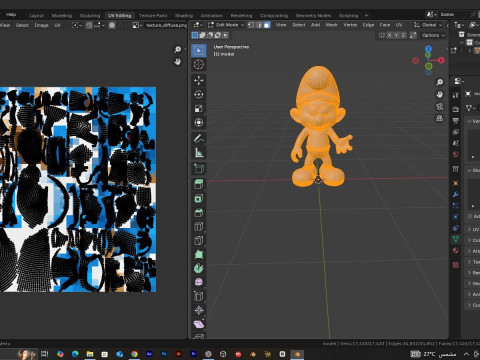Activate the 3D Cursor tool

pos(199,65)
